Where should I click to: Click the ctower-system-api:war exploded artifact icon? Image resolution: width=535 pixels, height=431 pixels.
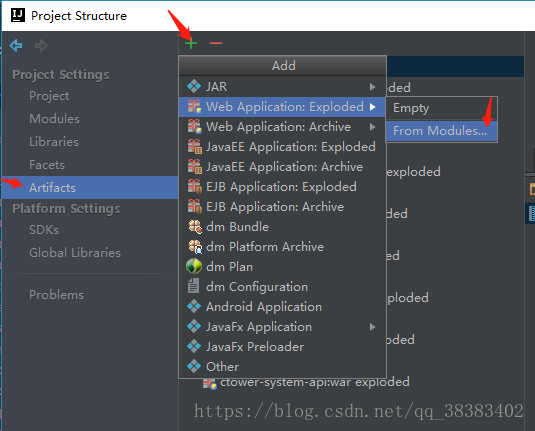pos(209,384)
